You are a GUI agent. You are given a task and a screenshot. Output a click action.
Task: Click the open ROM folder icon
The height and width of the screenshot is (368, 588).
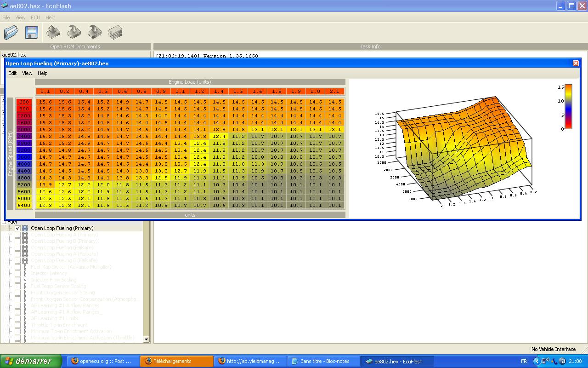point(11,32)
